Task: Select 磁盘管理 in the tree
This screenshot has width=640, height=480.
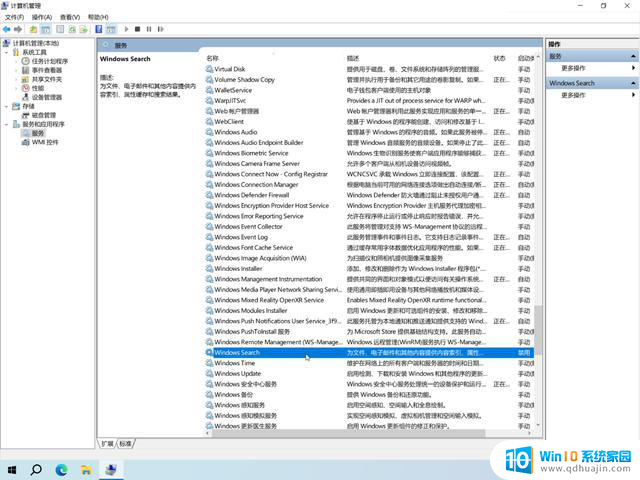Action: point(44,115)
